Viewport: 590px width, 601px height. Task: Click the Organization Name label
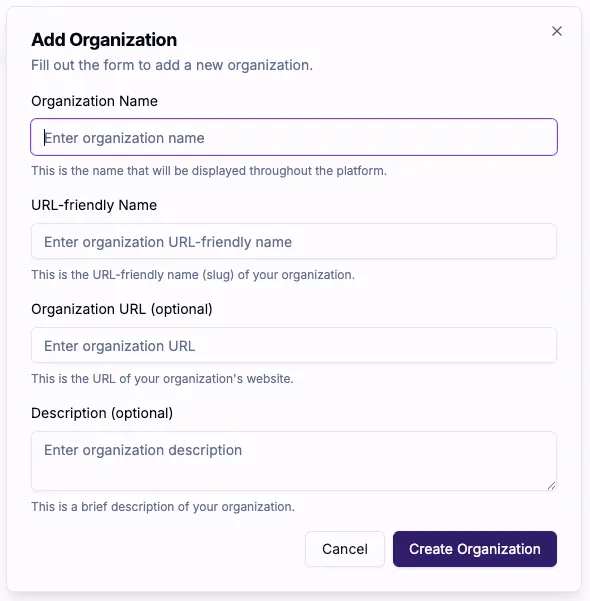click(x=94, y=101)
